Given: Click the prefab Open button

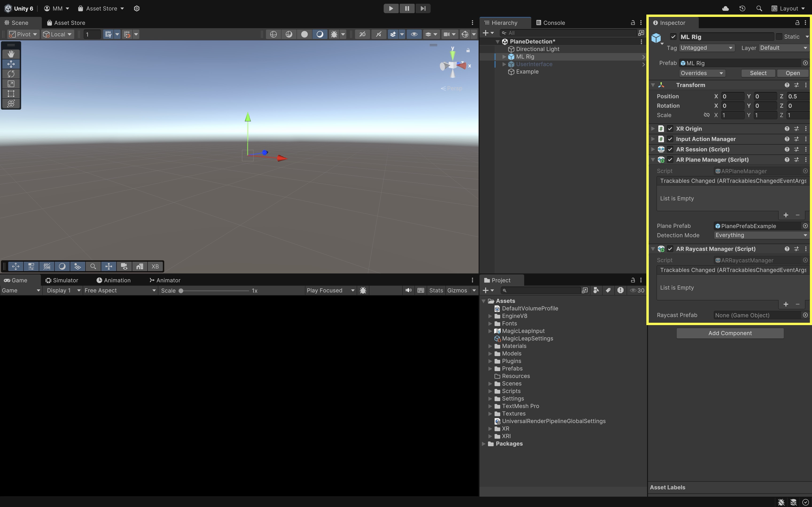Looking at the screenshot, I should pos(792,73).
